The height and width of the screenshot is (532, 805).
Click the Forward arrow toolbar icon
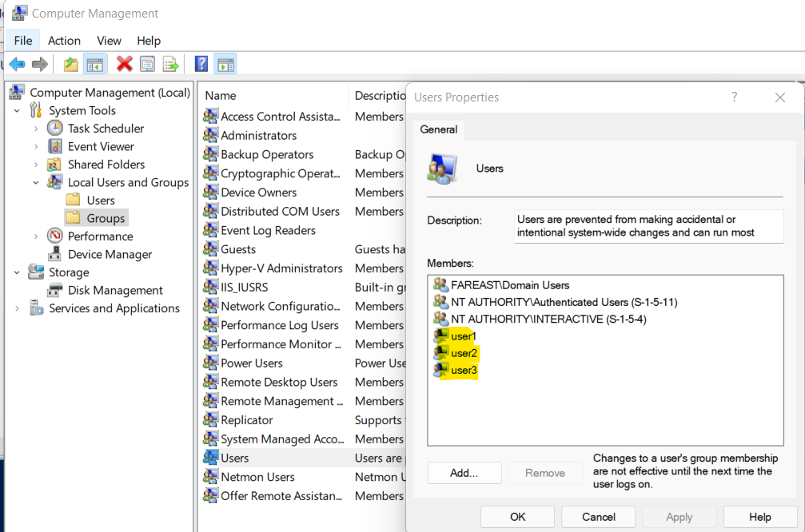click(39, 64)
